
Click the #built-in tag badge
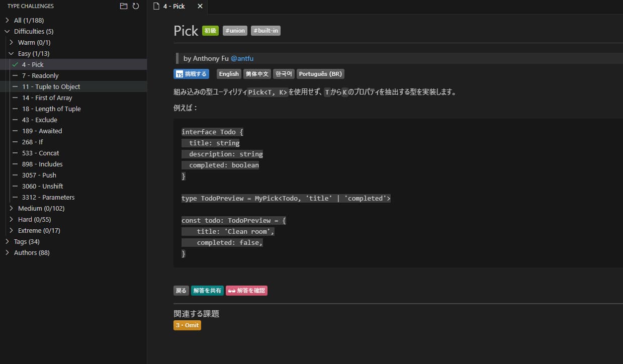[x=265, y=31]
